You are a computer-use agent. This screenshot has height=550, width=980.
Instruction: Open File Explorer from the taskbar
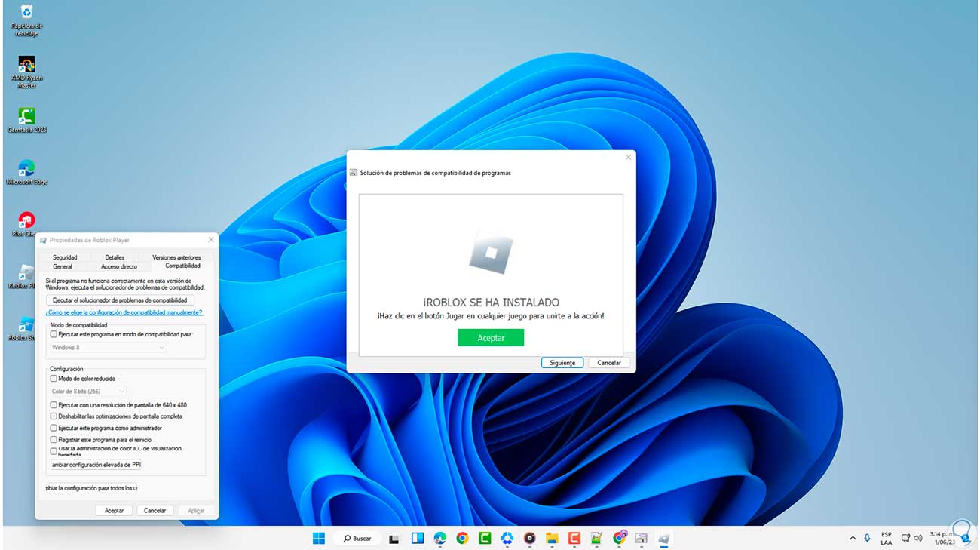(x=552, y=538)
